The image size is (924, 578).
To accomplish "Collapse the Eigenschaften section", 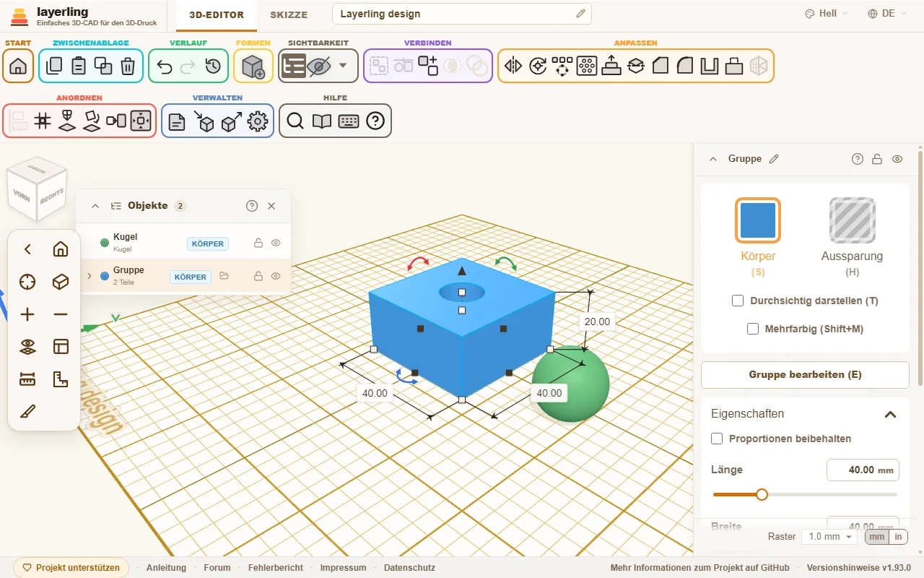I will pyautogui.click(x=891, y=414).
